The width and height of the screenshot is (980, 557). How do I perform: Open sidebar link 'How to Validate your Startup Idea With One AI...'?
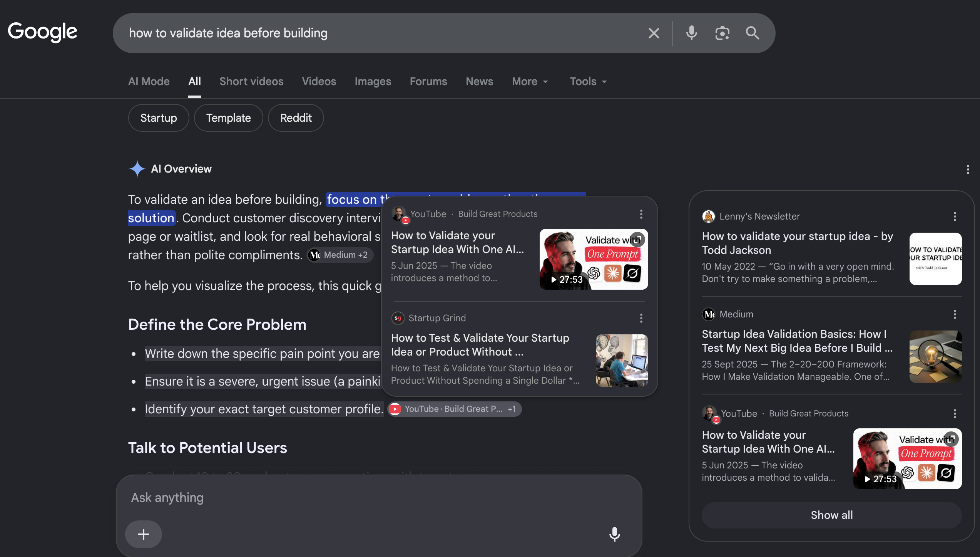(x=768, y=442)
